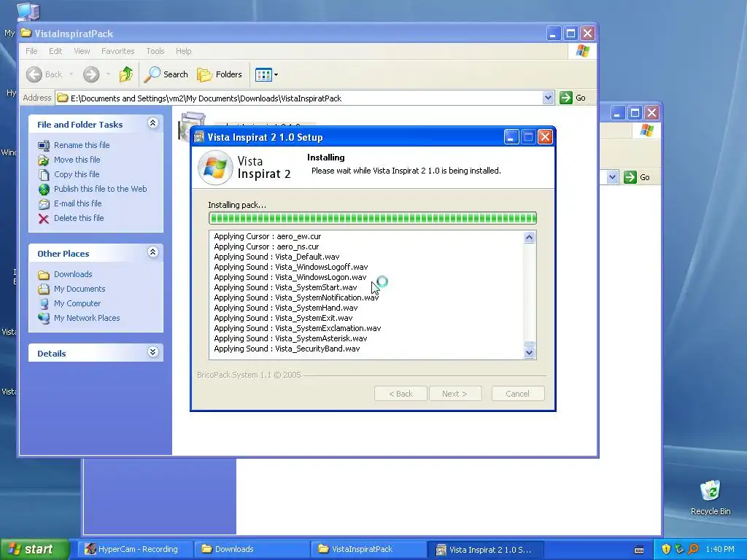Click the Copy this file icon
This screenshot has width=747, height=560.
click(x=43, y=175)
